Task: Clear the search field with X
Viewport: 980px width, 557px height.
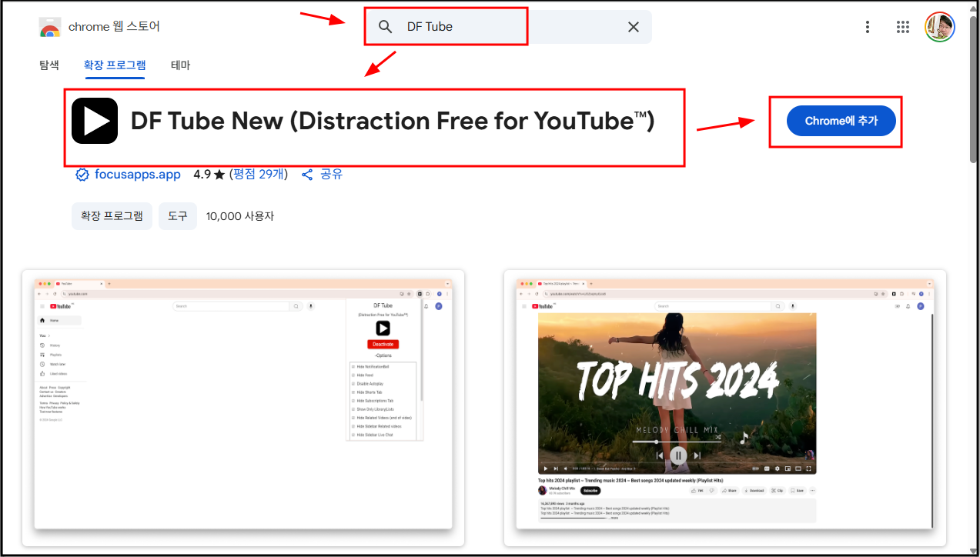Action: pyautogui.click(x=634, y=27)
